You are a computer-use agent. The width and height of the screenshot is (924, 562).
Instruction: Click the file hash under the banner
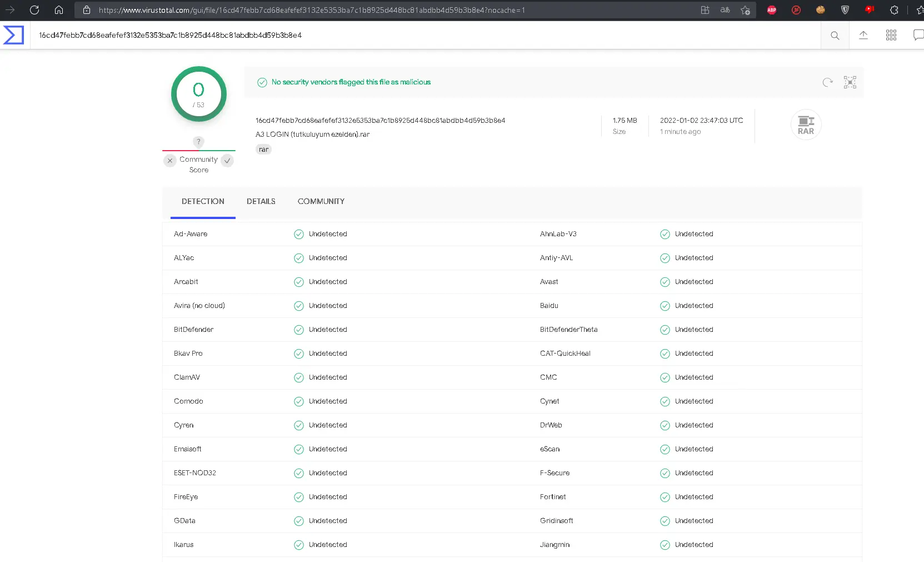(x=380, y=121)
